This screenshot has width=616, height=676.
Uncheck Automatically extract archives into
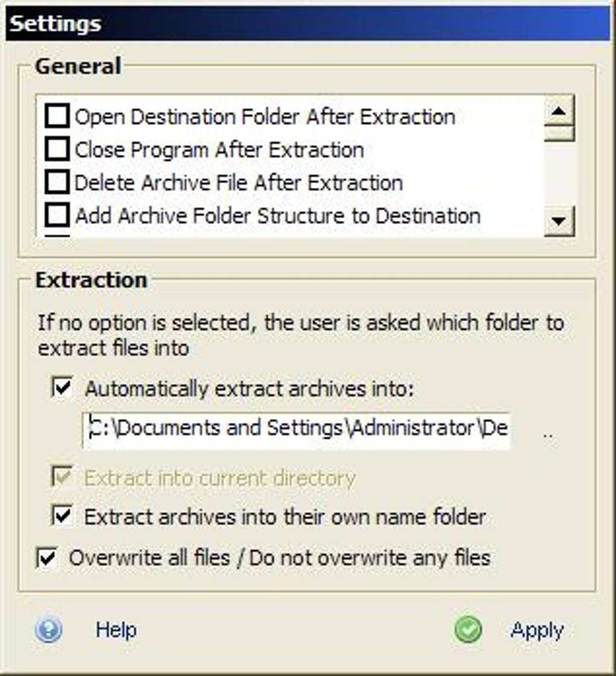tap(63, 388)
